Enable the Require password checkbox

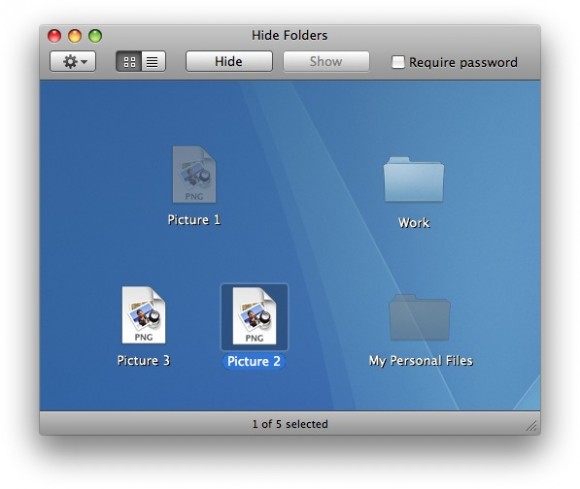pyautogui.click(x=398, y=62)
